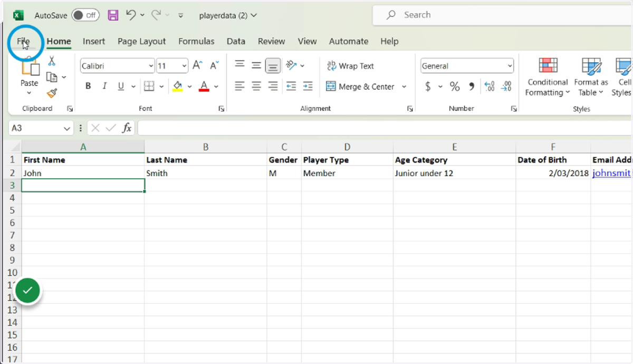Click into the formula bar input
This screenshot has height=364, width=633.
click(x=385, y=128)
